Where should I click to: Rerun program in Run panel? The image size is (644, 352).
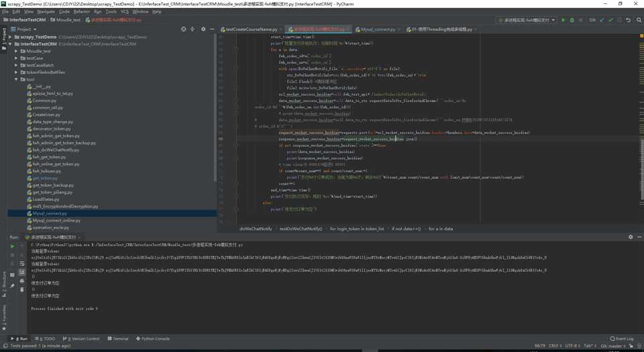click(12, 246)
